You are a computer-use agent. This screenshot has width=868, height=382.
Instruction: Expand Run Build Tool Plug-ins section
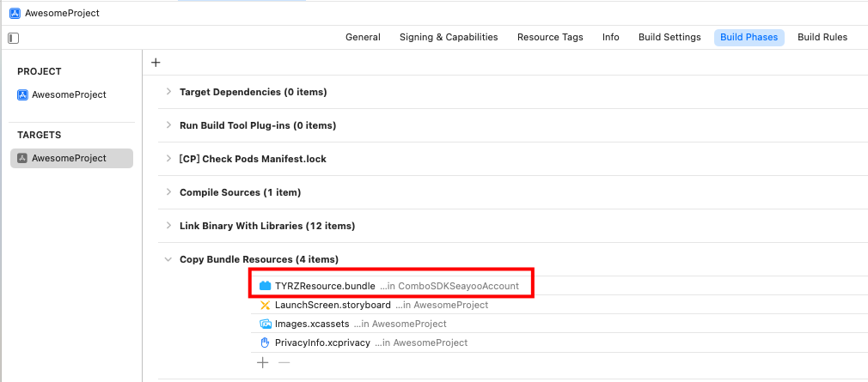[168, 125]
